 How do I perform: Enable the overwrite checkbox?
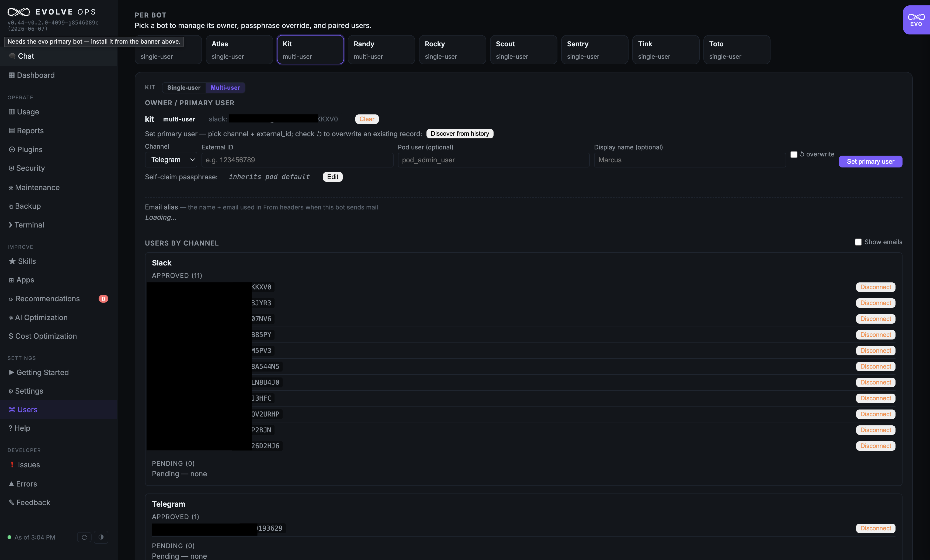click(x=794, y=155)
